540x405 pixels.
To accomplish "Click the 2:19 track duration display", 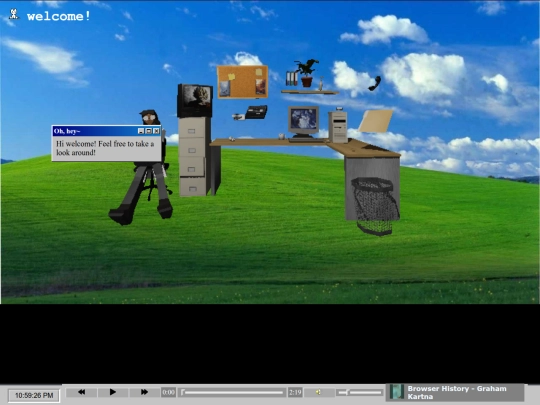I will point(295,392).
